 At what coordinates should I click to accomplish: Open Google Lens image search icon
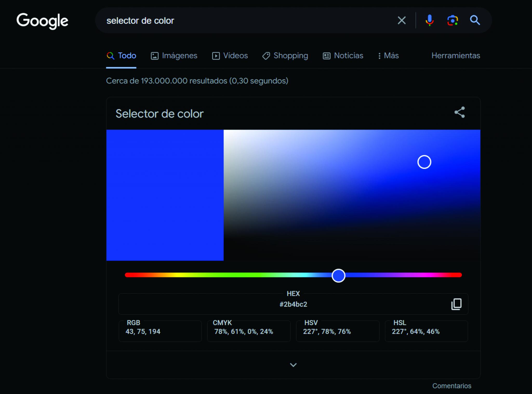(453, 20)
